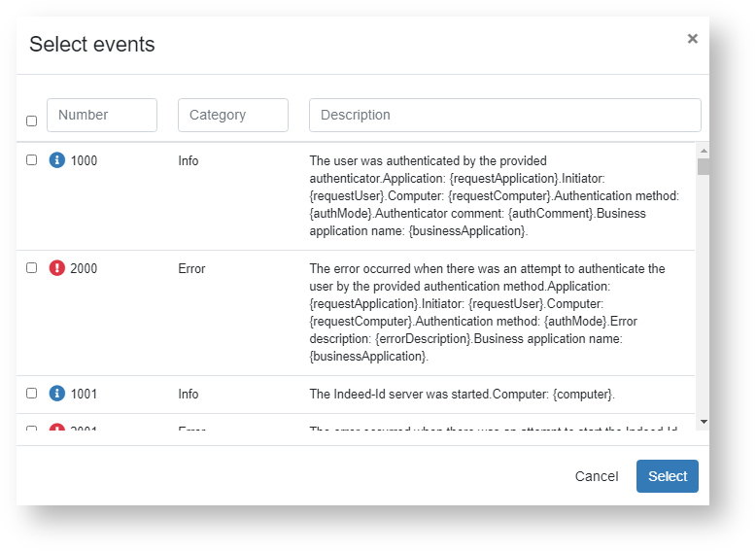The width and height of the screenshot is (756, 552).
Task: Click the event 1000 description text
Action: pos(494,195)
